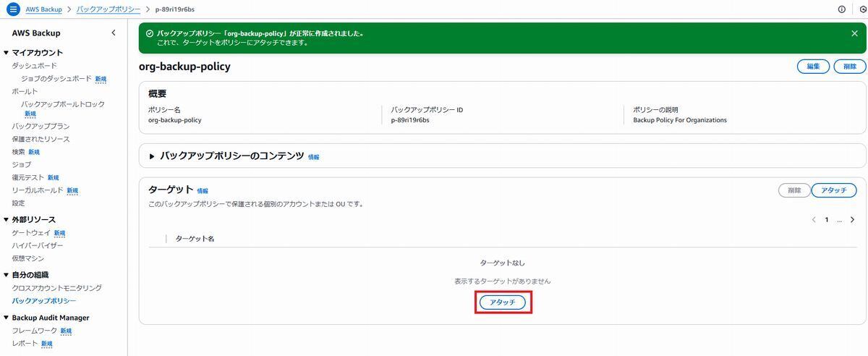Select page 1 in targets pagination
The height and width of the screenshot is (356, 868).
pyautogui.click(x=827, y=219)
